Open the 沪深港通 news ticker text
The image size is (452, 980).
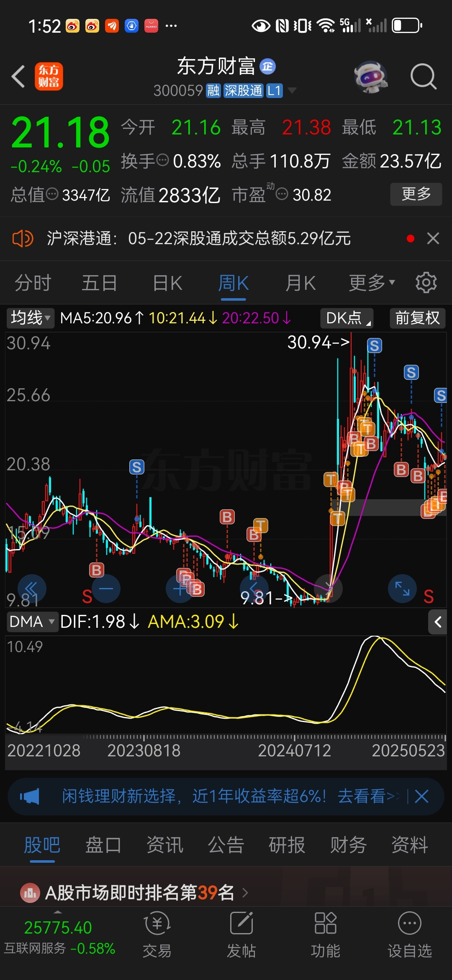198,238
